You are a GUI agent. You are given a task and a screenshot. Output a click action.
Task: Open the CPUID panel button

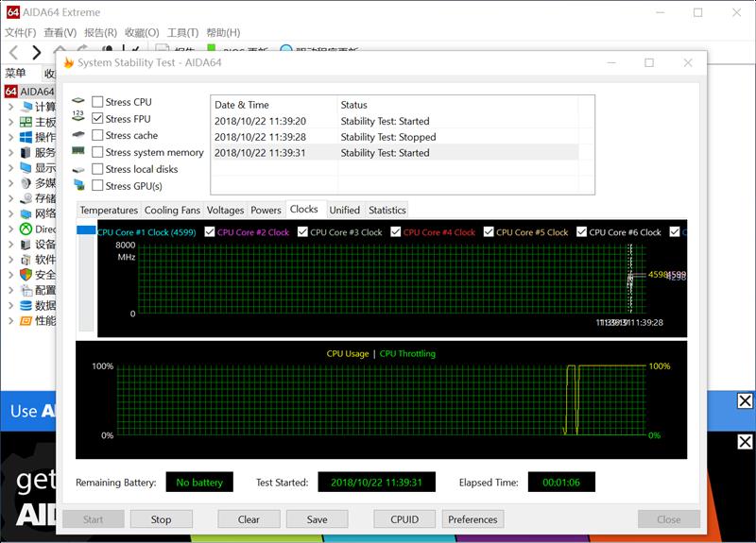[x=404, y=519]
